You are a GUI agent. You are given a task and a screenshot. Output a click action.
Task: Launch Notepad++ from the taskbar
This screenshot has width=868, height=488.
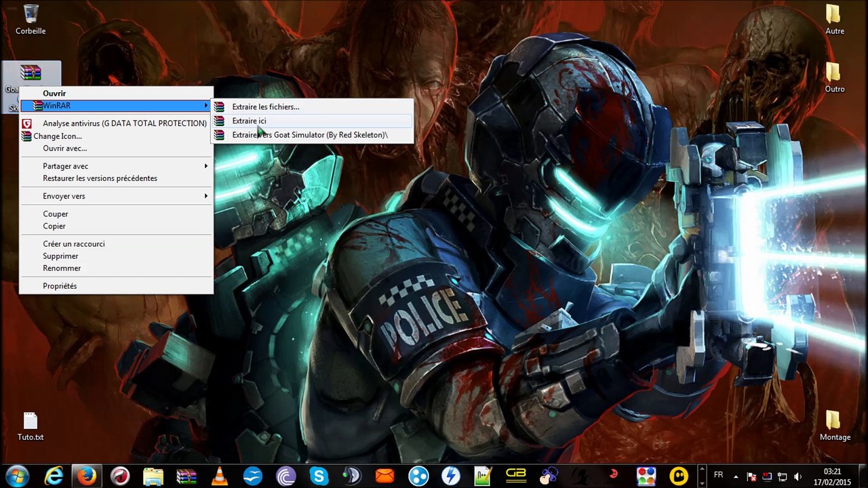(484, 476)
